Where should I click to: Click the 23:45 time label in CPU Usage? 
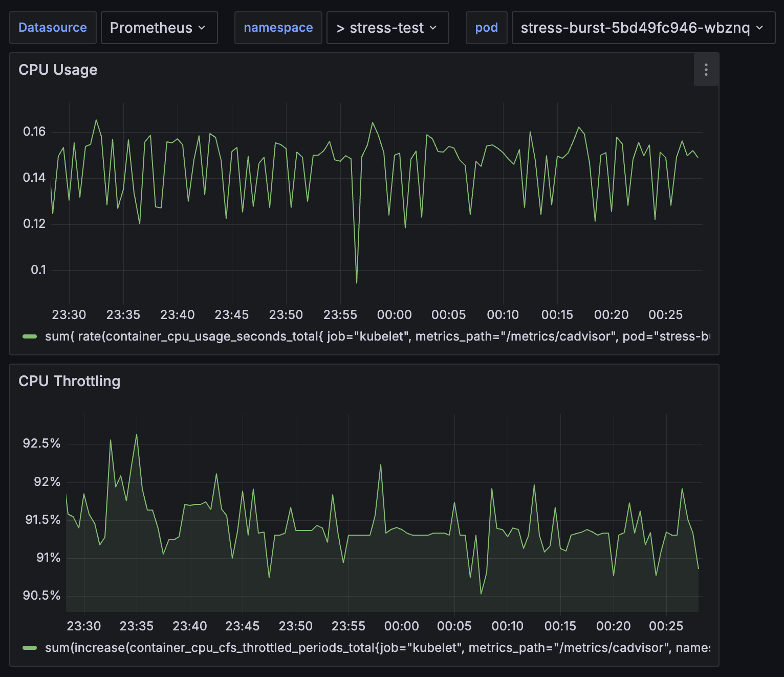pyautogui.click(x=232, y=315)
